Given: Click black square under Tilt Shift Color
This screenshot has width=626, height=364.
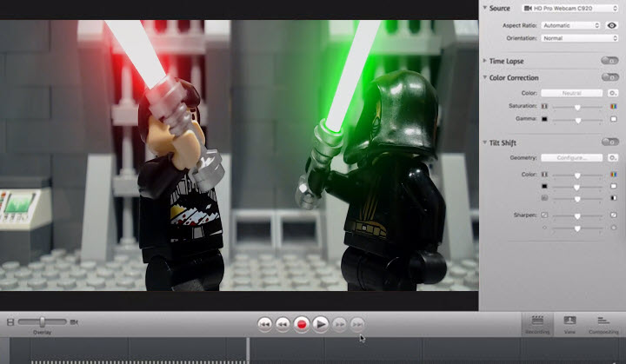Looking at the screenshot, I should click(544, 186).
